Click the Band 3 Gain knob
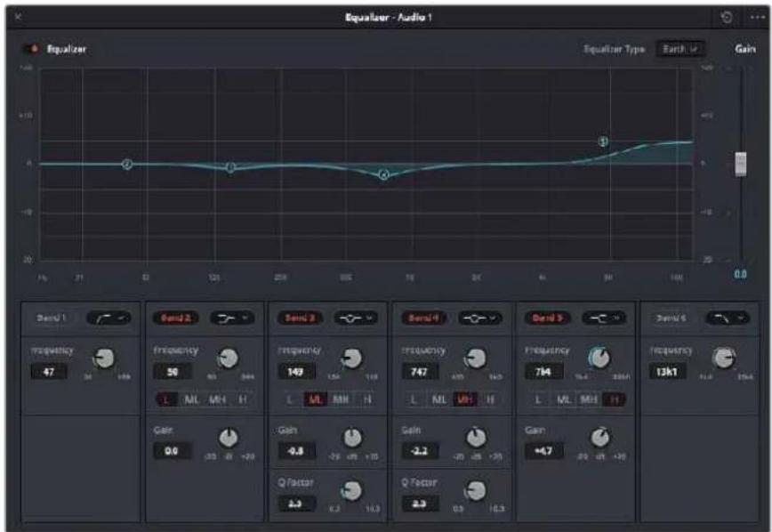The width and height of the screenshot is (772, 532). tap(352, 438)
